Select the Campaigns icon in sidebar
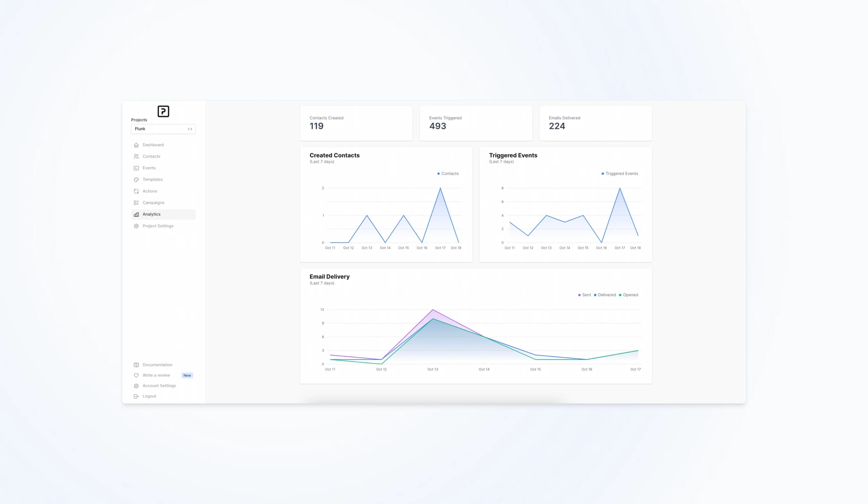 136,203
